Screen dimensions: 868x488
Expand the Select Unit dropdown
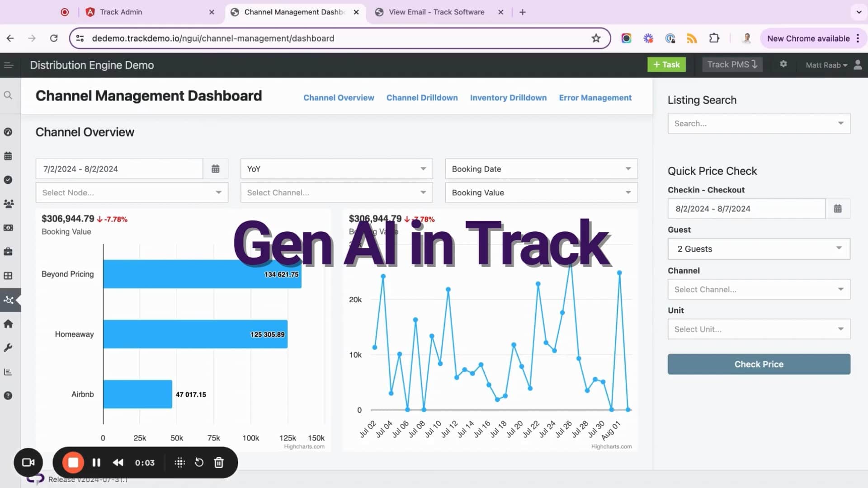click(759, 329)
